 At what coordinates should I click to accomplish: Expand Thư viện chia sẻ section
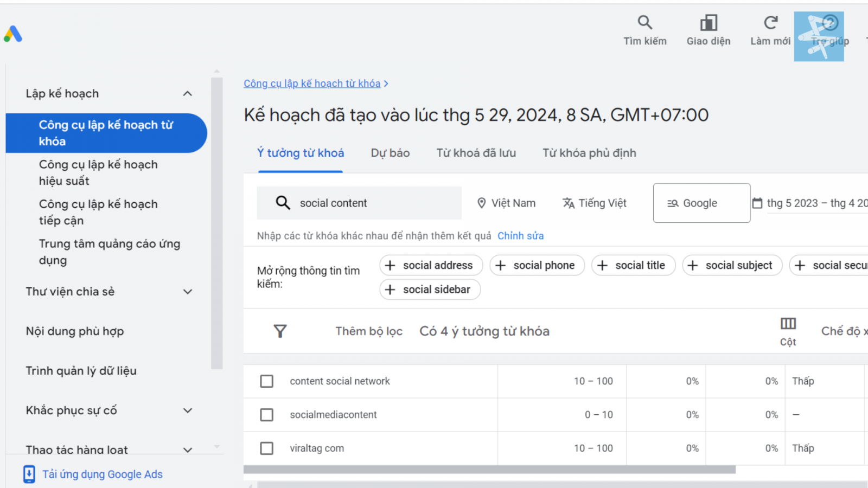[188, 292]
